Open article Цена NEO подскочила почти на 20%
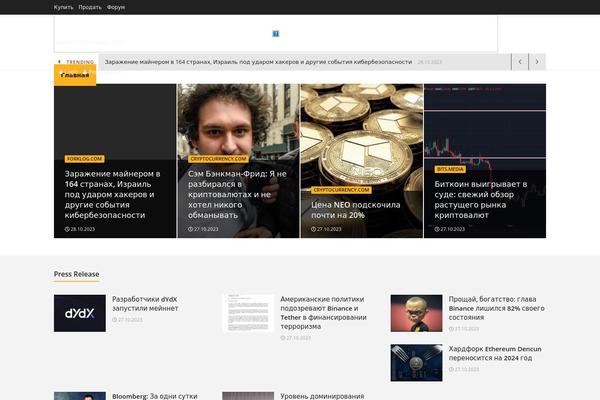 356,210
